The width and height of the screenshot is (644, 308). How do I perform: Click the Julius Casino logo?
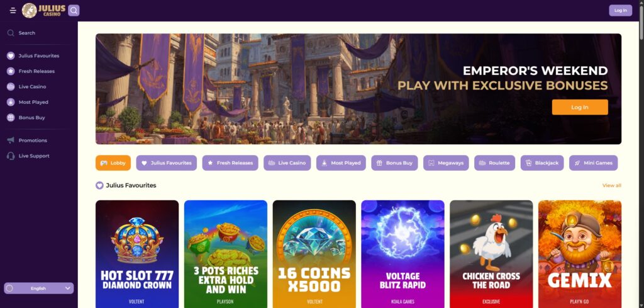click(x=43, y=10)
